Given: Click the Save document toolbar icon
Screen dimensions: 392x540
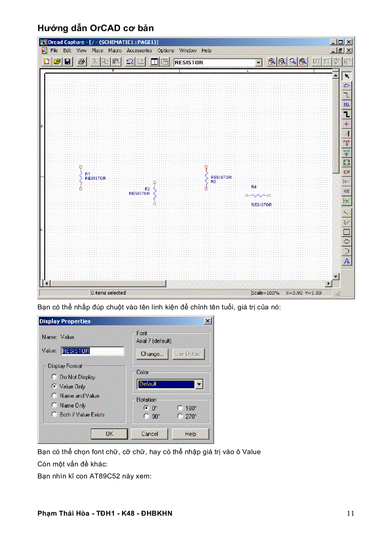Looking at the screenshot, I should [x=68, y=62].
